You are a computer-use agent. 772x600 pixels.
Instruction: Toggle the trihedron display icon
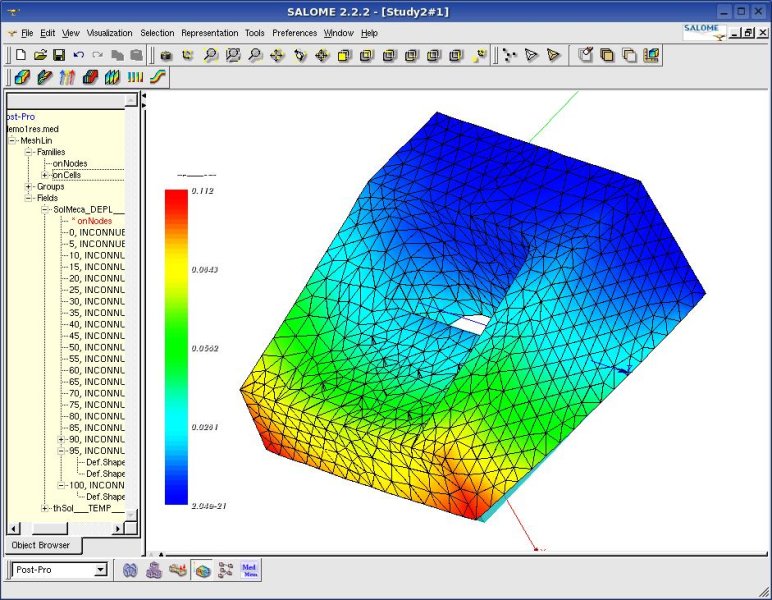(188, 55)
